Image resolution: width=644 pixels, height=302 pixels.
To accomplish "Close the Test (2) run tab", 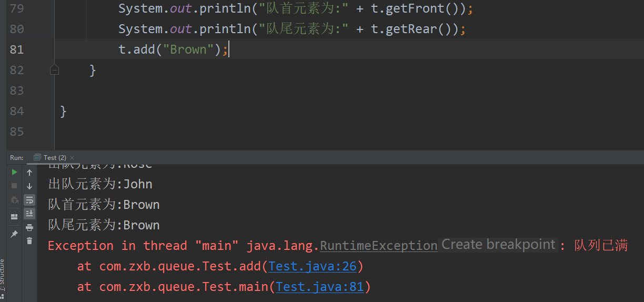I will pos(72,158).
